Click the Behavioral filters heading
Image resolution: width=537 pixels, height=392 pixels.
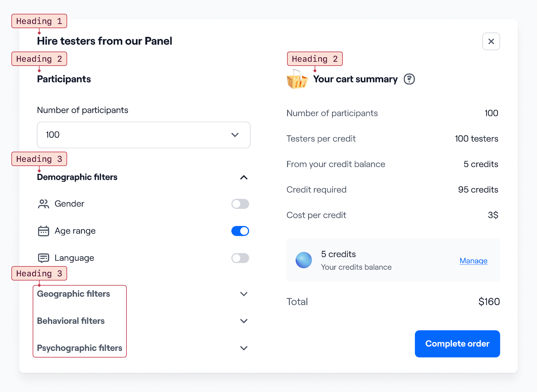(71, 321)
